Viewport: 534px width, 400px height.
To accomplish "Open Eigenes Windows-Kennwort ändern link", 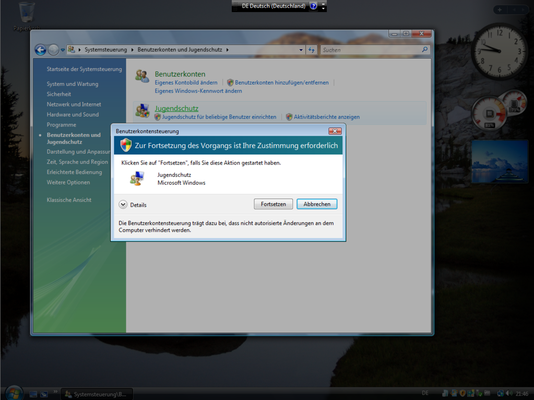I will click(198, 91).
